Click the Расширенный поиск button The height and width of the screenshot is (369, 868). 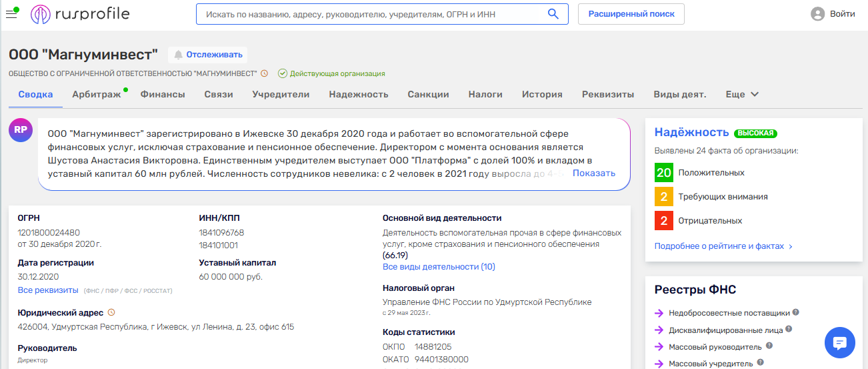click(631, 14)
